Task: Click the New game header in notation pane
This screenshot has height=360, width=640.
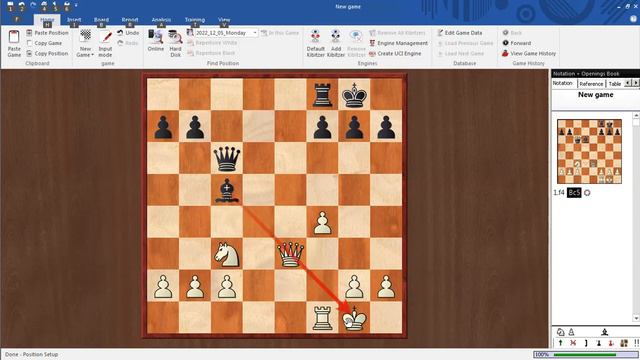Action: point(596,95)
